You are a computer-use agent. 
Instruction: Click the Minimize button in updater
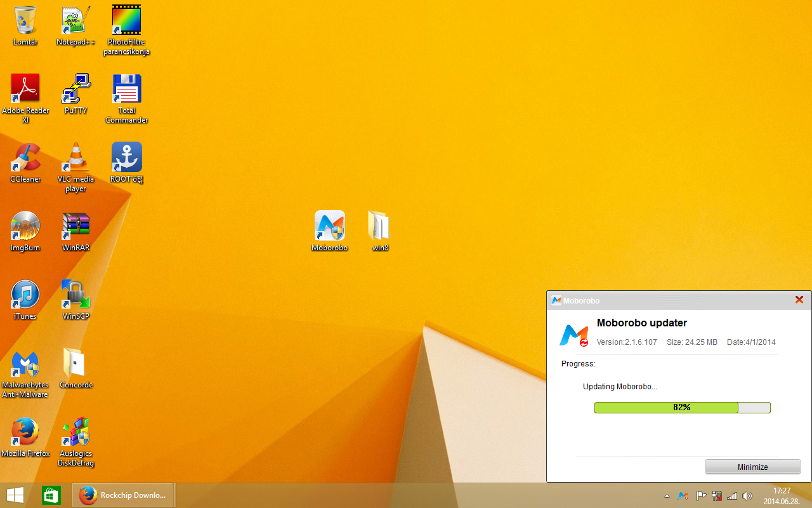pyautogui.click(x=752, y=467)
